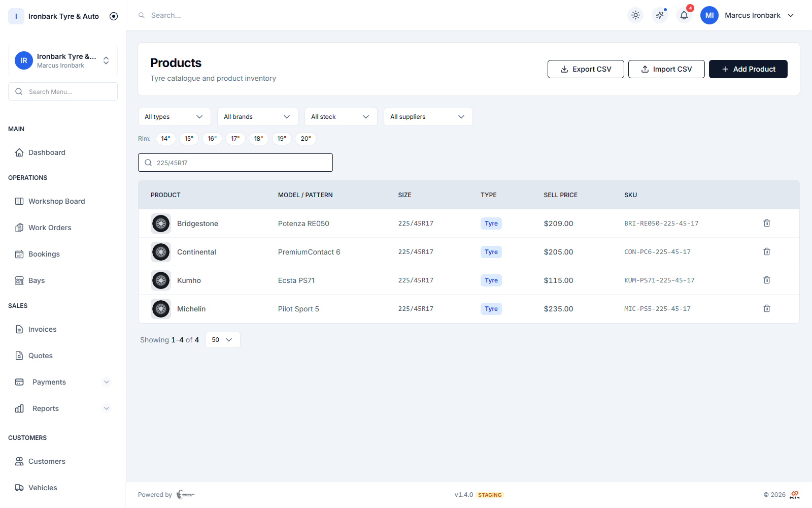Click the Michelin tyre thumbnail
The image size is (812, 508).
[161, 309]
